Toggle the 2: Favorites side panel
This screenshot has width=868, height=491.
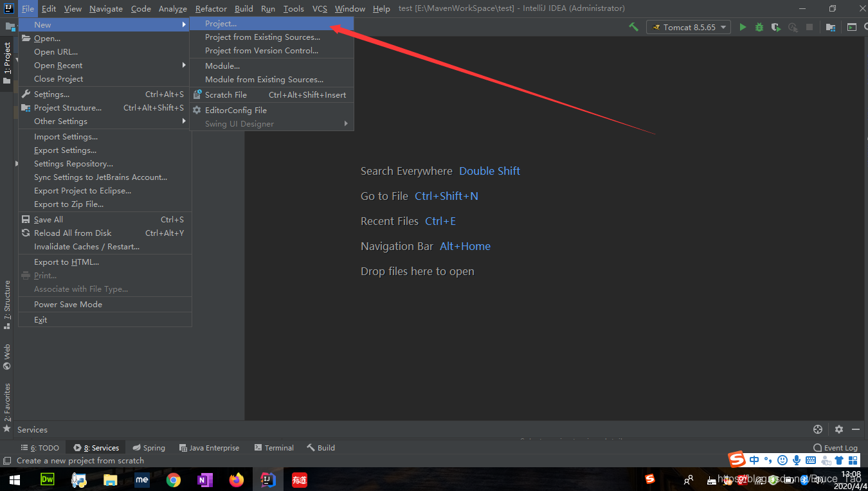click(7, 407)
